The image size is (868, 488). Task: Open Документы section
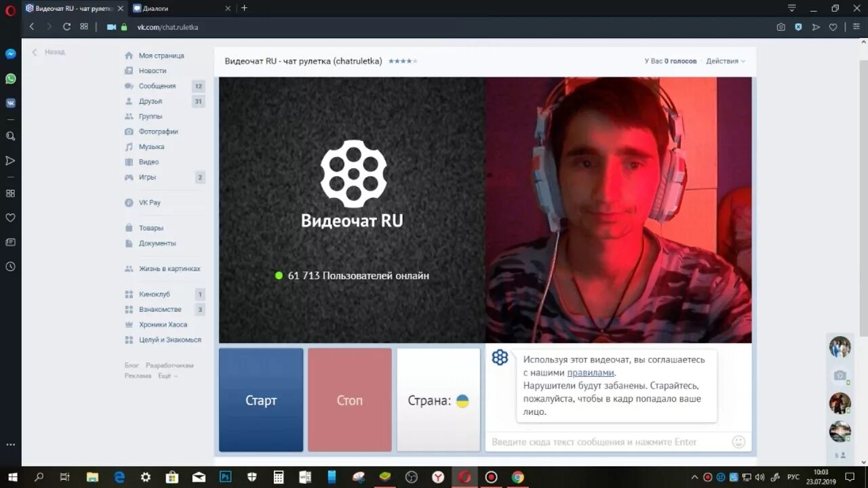click(157, 243)
